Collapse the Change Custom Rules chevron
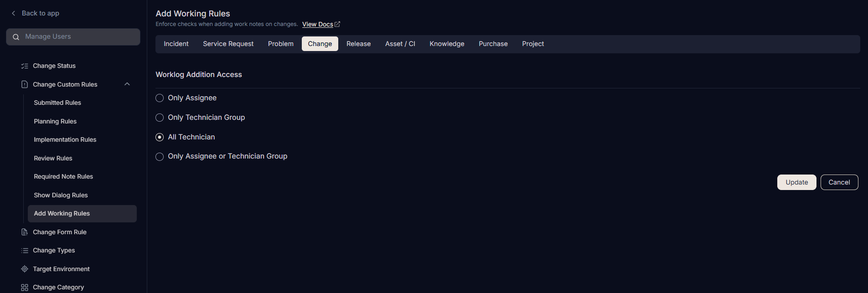This screenshot has width=868, height=293. pyautogui.click(x=127, y=84)
